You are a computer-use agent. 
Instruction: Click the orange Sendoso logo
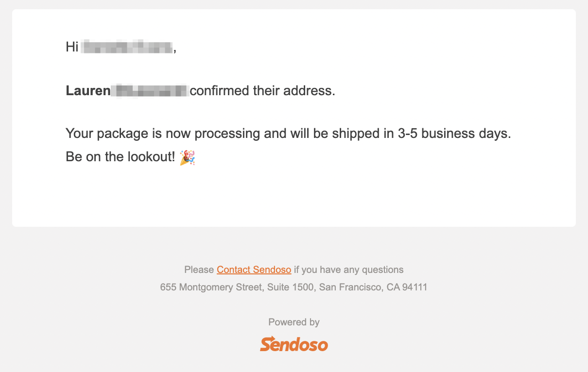(x=294, y=344)
